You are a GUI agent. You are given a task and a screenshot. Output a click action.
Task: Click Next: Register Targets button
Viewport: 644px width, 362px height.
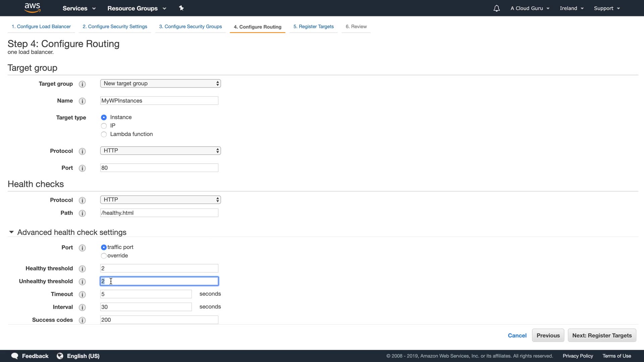point(602,336)
